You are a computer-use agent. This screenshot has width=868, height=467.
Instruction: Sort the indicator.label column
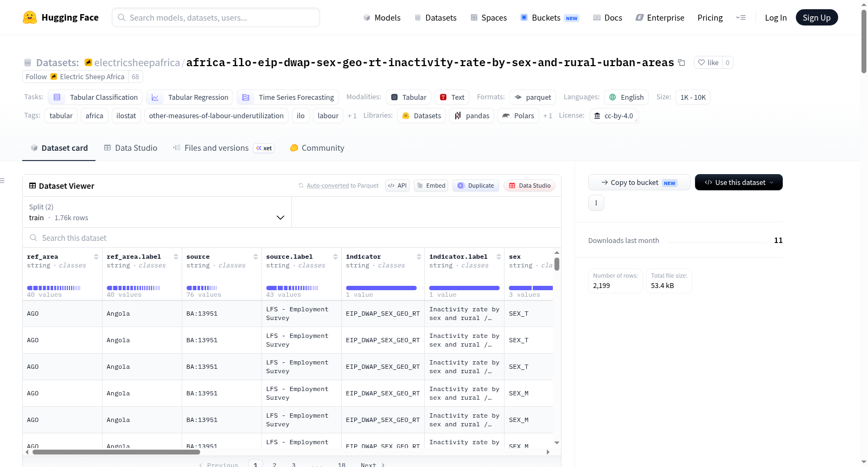tap(499, 257)
